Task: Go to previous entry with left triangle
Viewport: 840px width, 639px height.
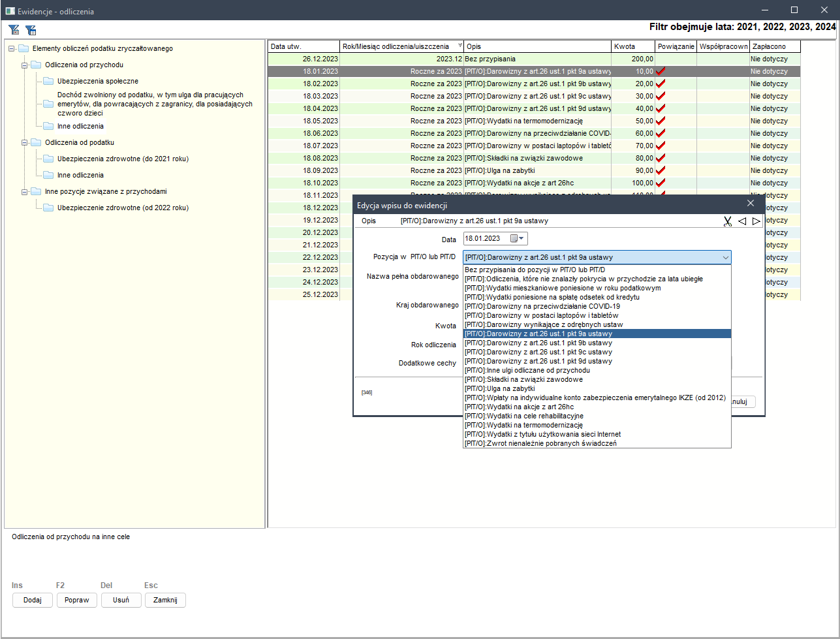Action: [x=742, y=221]
